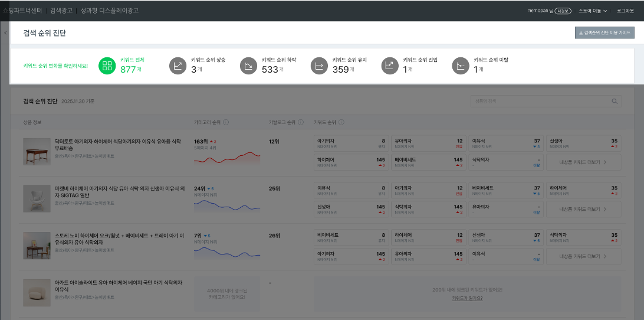Click the 상품명 검색 input field

pyautogui.click(x=540, y=101)
